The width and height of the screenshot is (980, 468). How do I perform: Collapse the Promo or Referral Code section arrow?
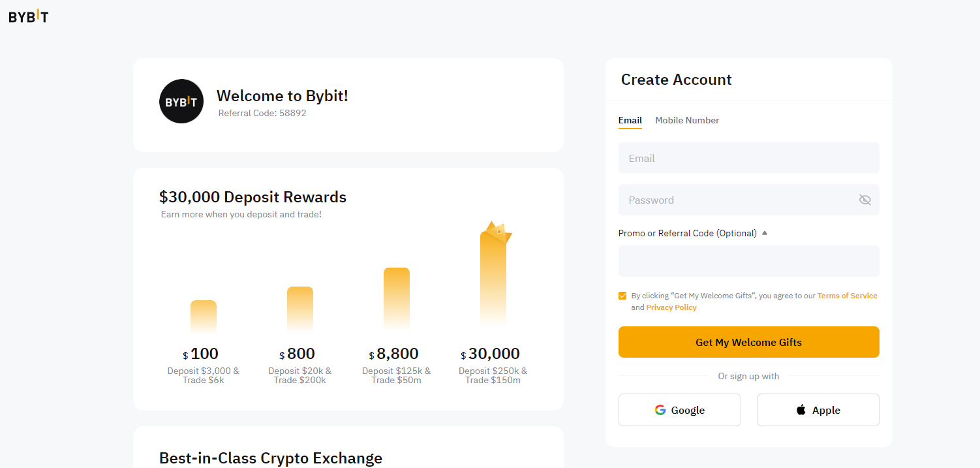[765, 233]
